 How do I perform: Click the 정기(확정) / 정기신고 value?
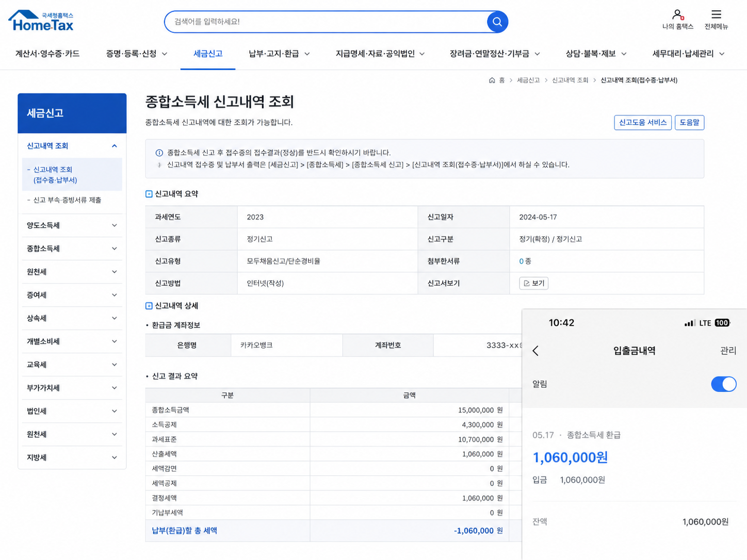[550, 239]
